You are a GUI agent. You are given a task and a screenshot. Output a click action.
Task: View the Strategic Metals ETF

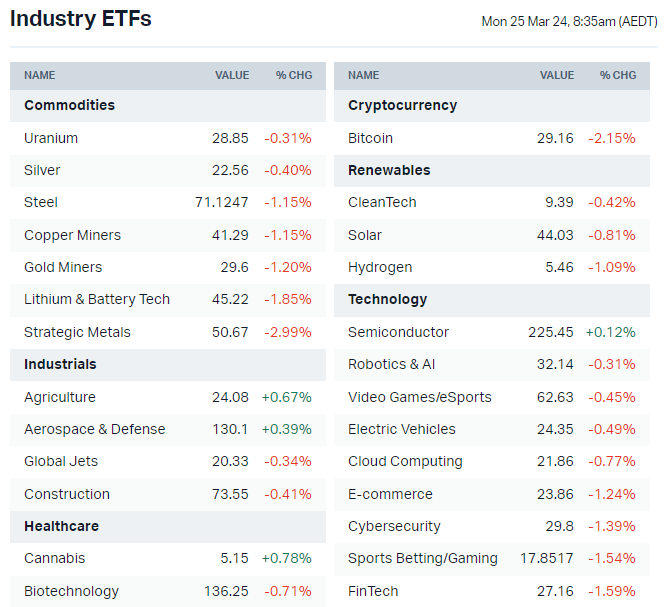pos(77,332)
